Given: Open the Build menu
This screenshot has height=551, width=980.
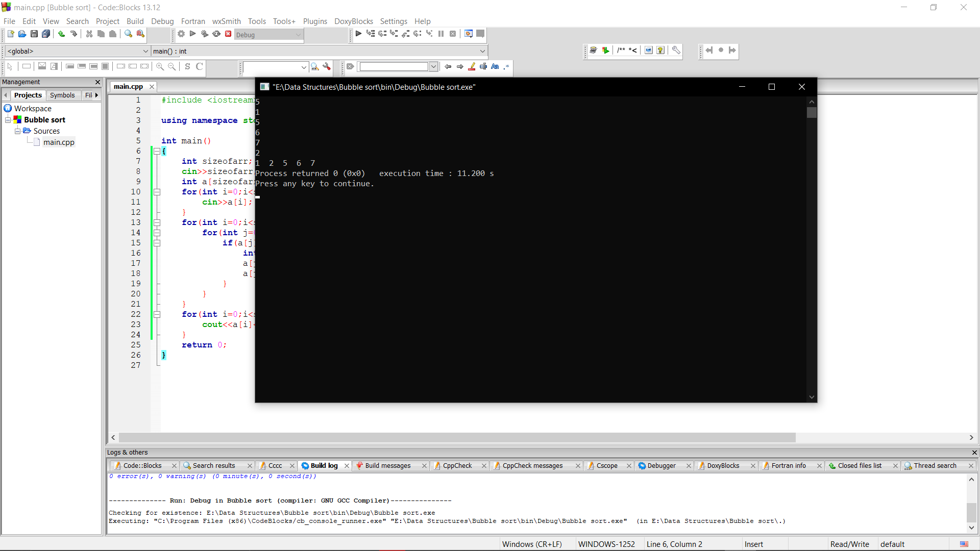Looking at the screenshot, I should [x=135, y=21].
